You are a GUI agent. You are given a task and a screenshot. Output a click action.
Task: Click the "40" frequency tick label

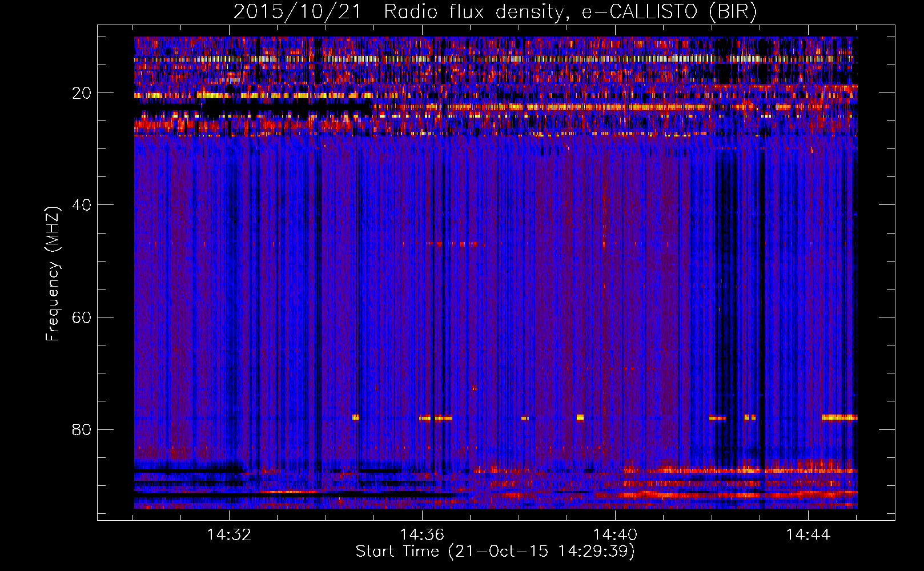[x=82, y=205]
